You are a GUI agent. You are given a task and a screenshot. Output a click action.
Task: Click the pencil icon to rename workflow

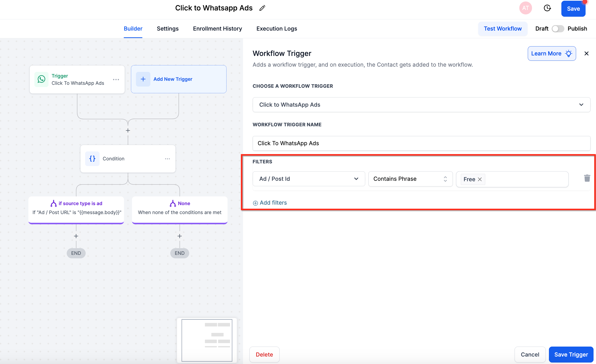pyautogui.click(x=262, y=8)
